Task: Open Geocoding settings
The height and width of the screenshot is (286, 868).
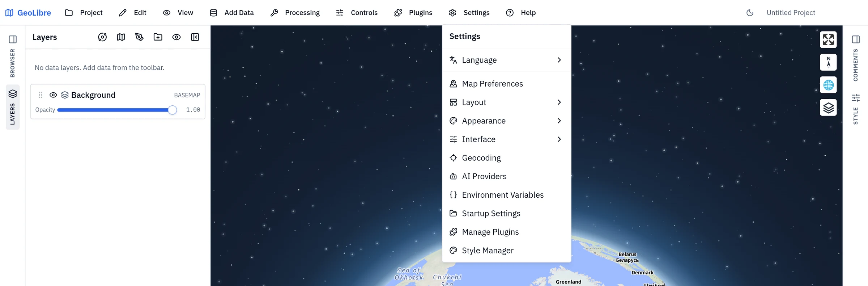Action: point(506,158)
